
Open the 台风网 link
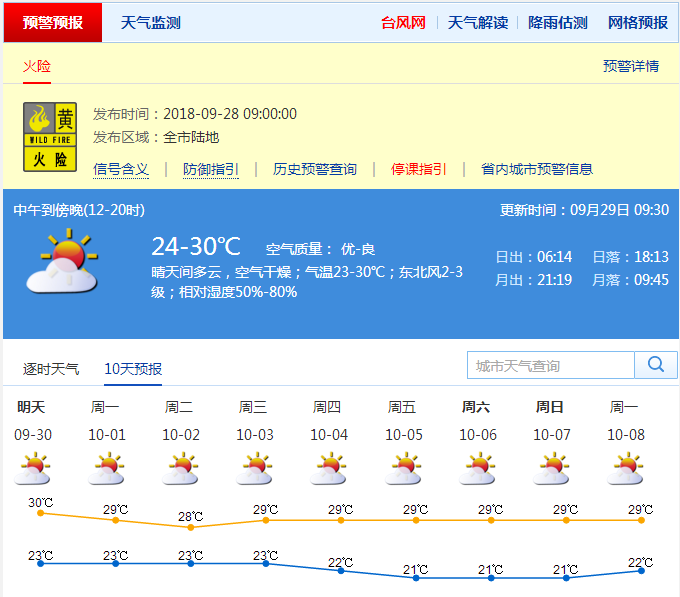(x=403, y=22)
